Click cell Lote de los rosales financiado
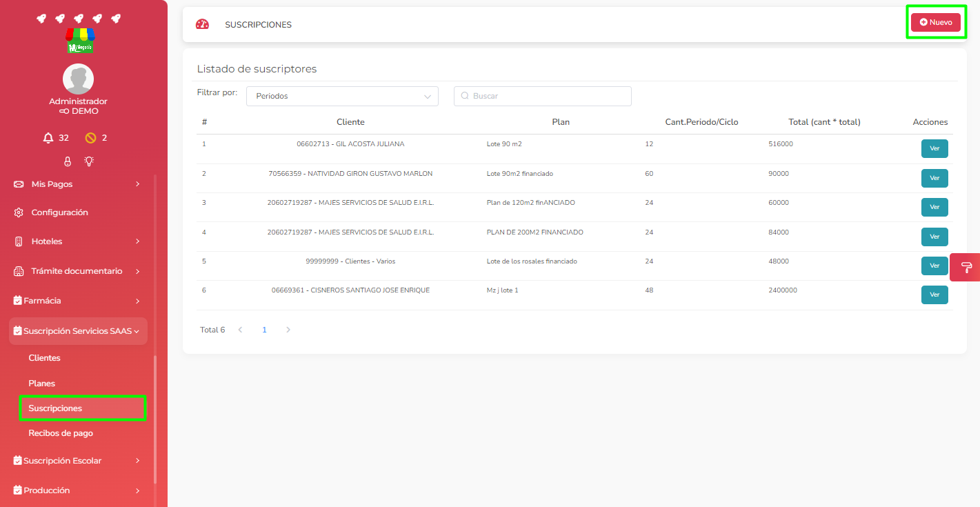Screen dimensions: 980x507 coord(532,261)
